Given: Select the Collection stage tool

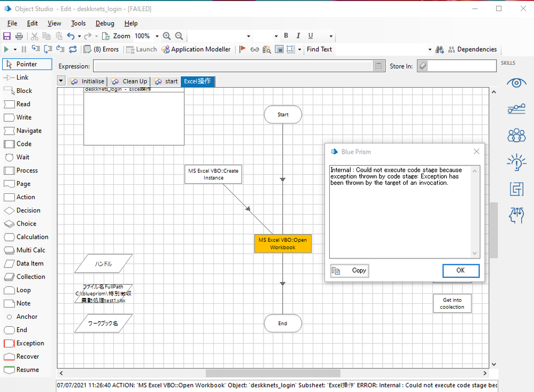Looking at the screenshot, I should [x=25, y=277].
